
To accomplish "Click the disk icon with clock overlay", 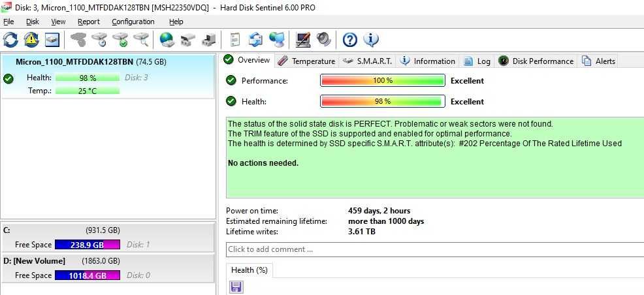I will 99,39.
